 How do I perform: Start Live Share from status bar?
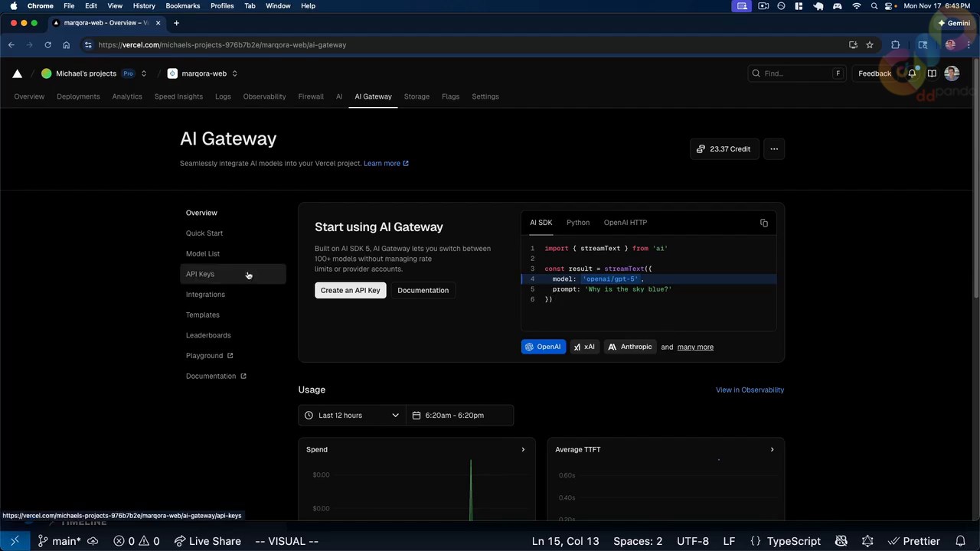(207, 541)
